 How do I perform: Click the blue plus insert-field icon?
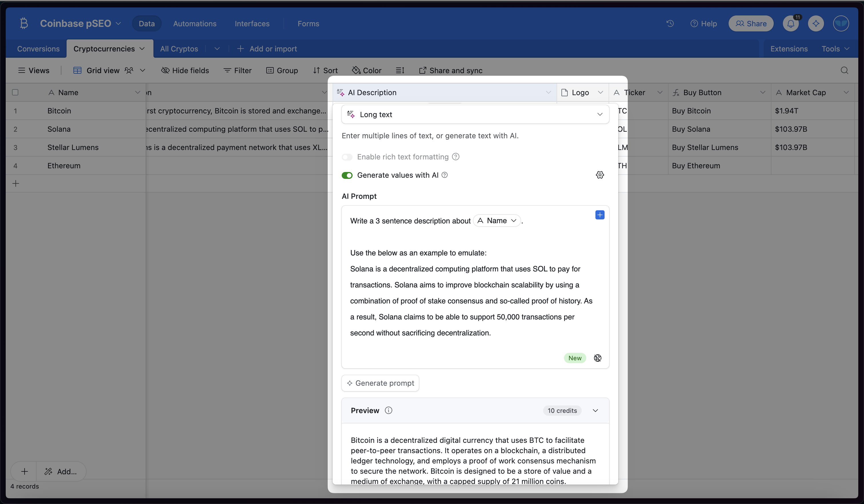(600, 215)
